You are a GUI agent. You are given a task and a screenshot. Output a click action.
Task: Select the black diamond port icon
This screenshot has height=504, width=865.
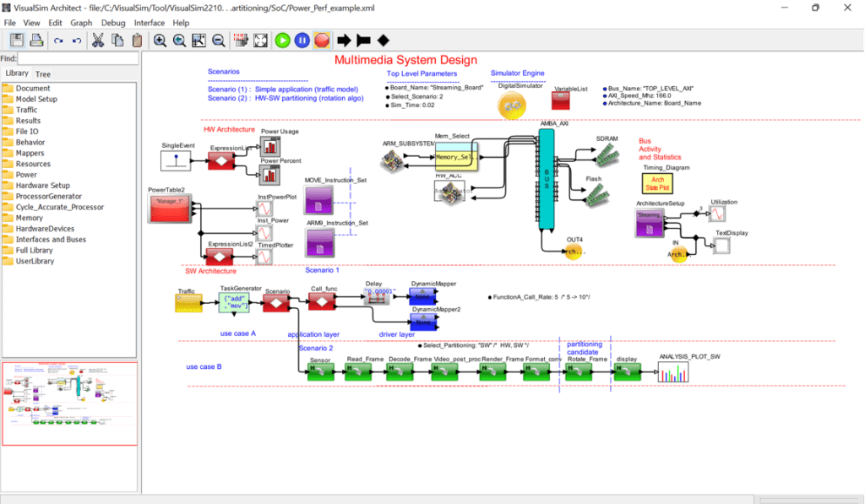tap(383, 40)
